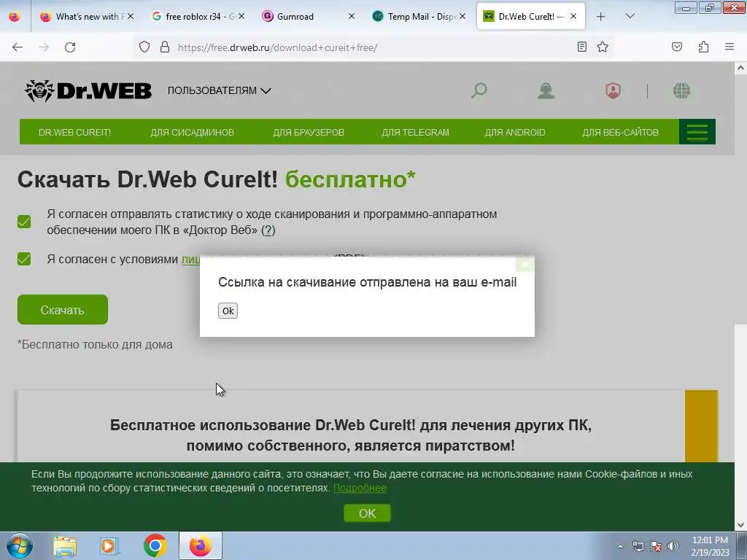Click the Dr.WEB logo

(x=88, y=90)
